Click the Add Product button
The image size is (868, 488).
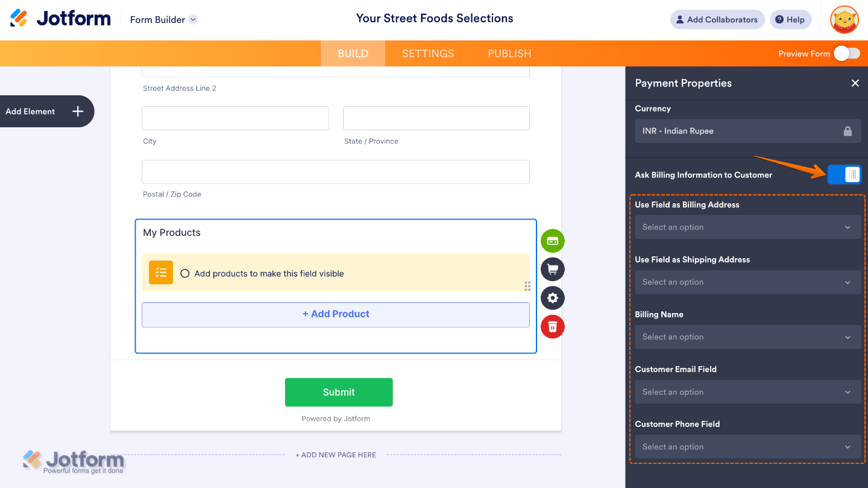tap(336, 314)
